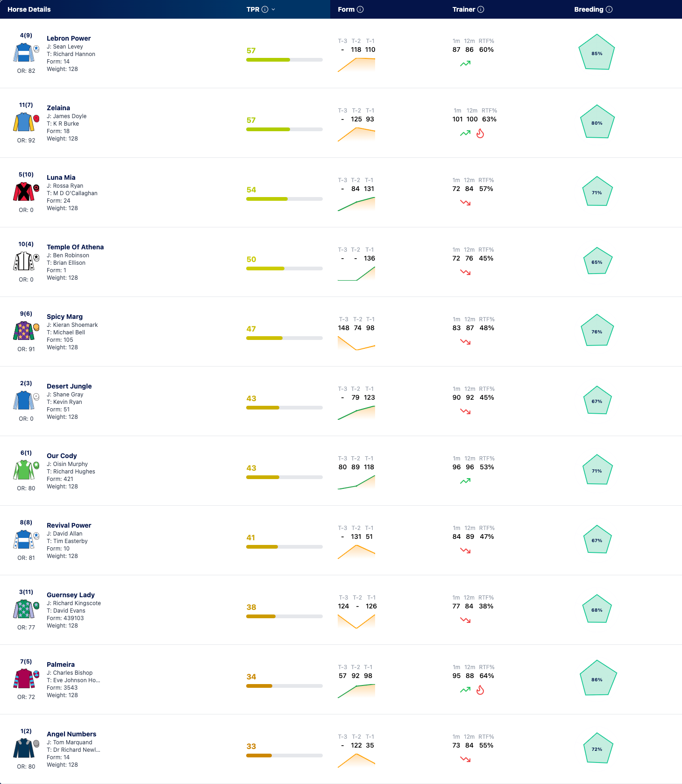Click the Trainer column info icon

pos(481,9)
